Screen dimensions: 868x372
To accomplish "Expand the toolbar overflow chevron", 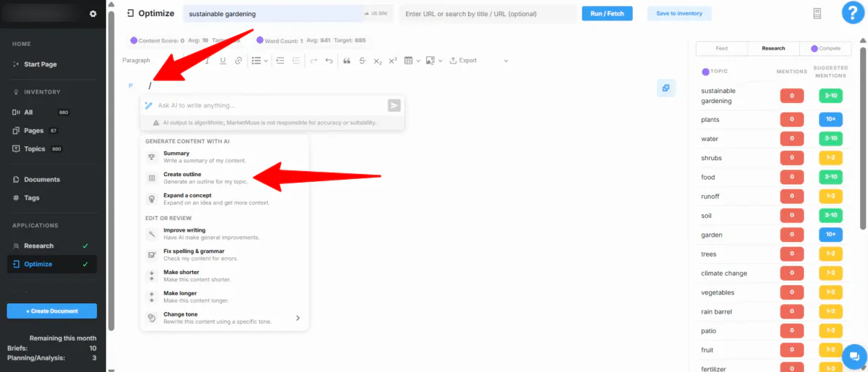I will click(x=506, y=61).
